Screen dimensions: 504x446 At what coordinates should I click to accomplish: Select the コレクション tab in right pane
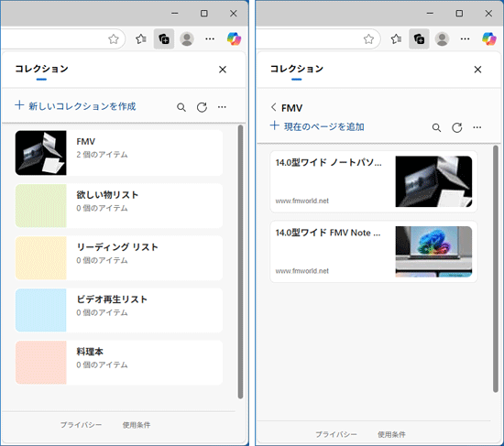click(x=297, y=69)
